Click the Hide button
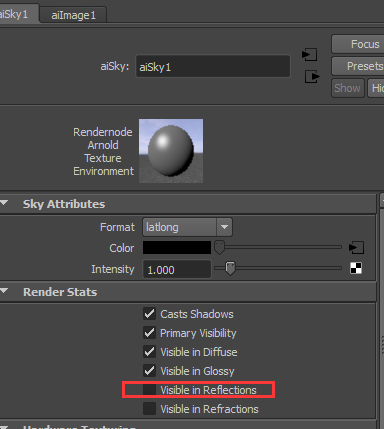Image resolution: width=384 pixels, height=429 pixels. [x=376, y=88]
